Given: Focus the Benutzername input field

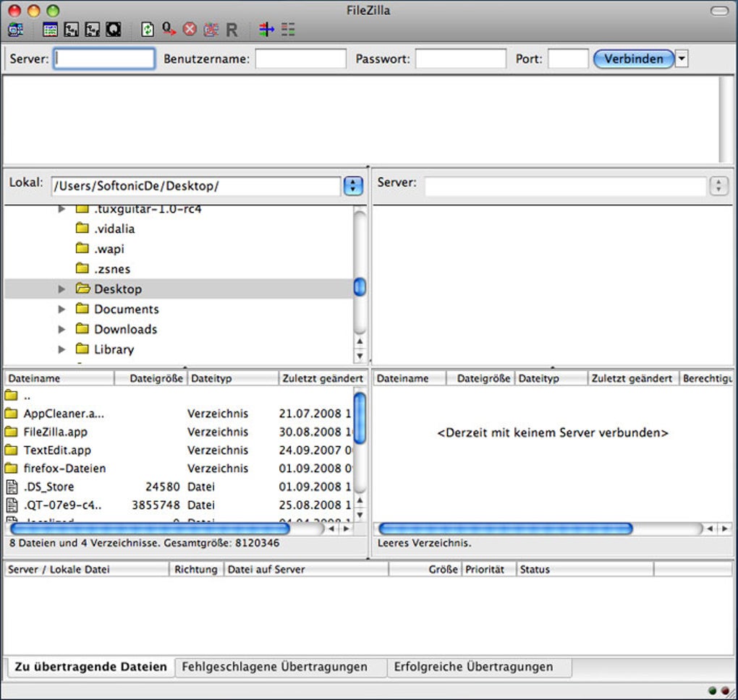Looking at the screenshot, I should (x=301, y=59).
